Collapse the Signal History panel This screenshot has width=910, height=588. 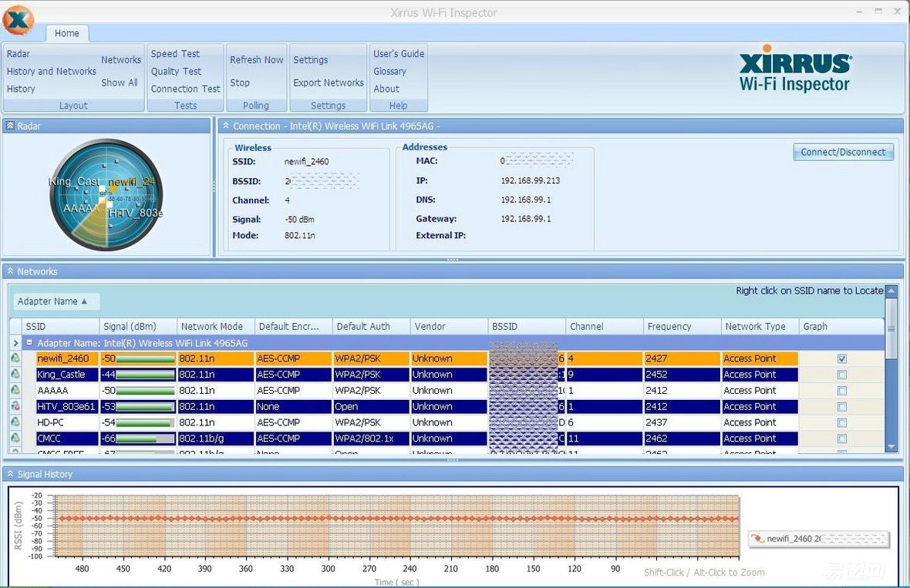coord(10,474)
